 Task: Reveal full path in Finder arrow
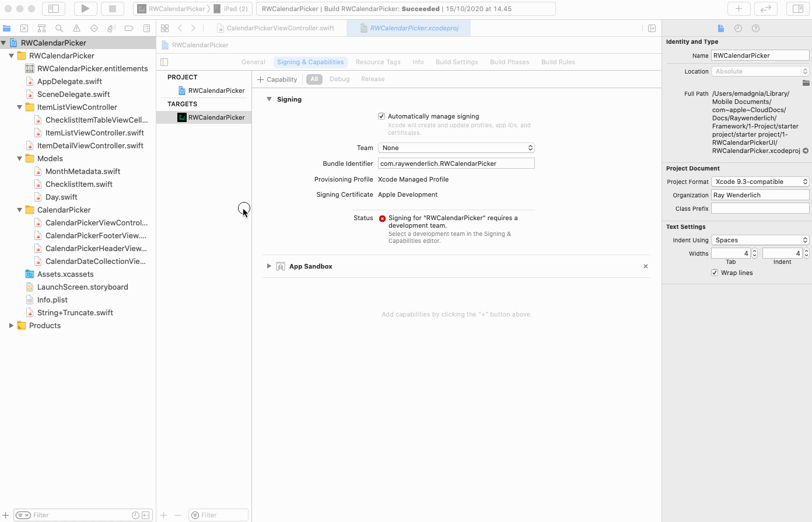click(806, 151)
